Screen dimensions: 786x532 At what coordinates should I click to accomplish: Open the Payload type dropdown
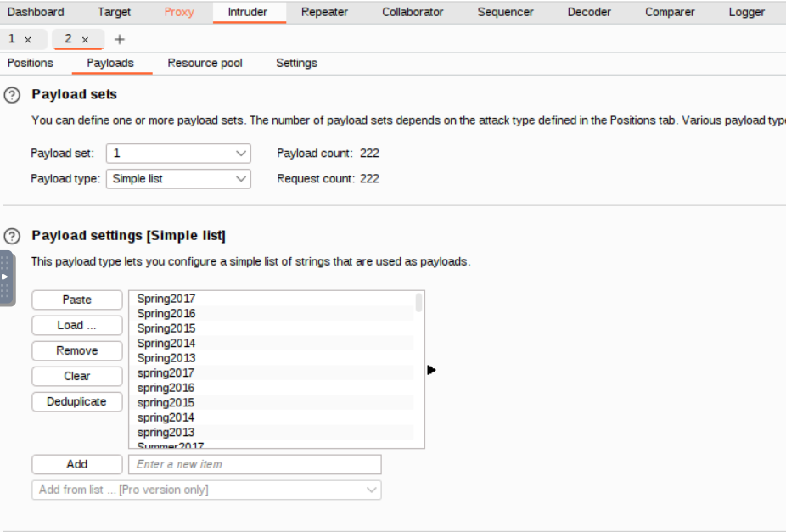coord(178,179)
